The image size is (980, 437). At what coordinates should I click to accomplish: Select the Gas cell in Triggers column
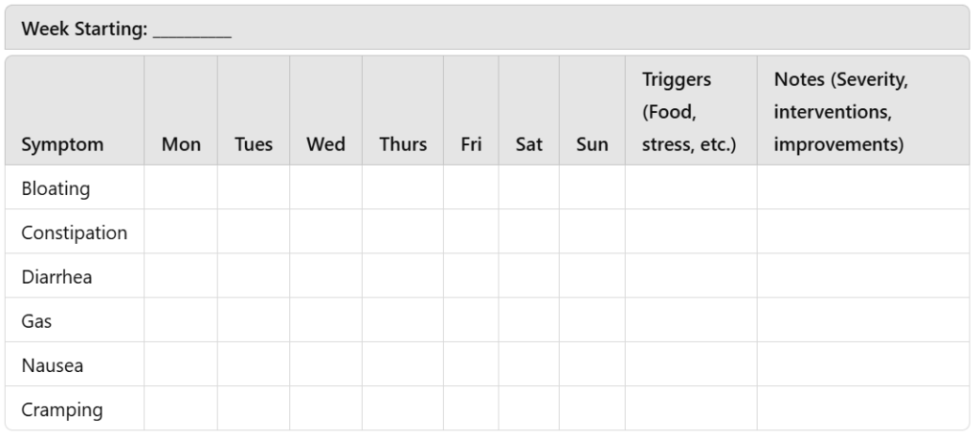click(690, 320)
